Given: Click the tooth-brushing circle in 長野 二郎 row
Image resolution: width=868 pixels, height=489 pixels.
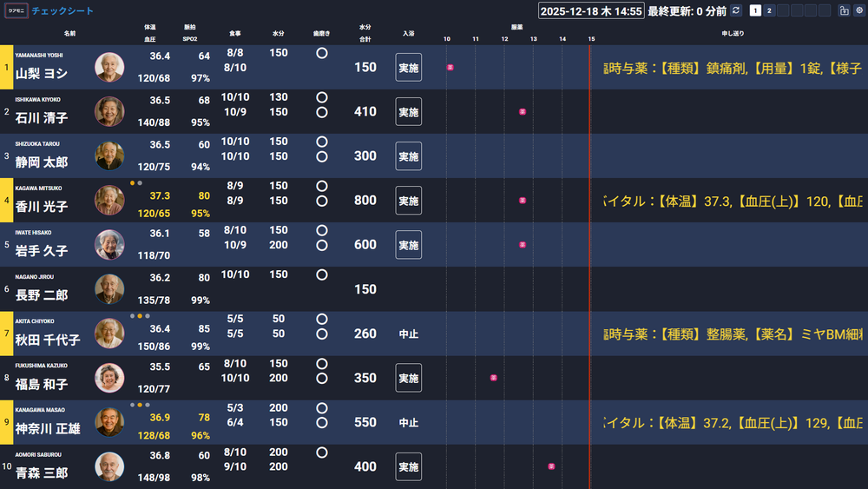Looking at the screenshot, I should click(x=322, y=274).
